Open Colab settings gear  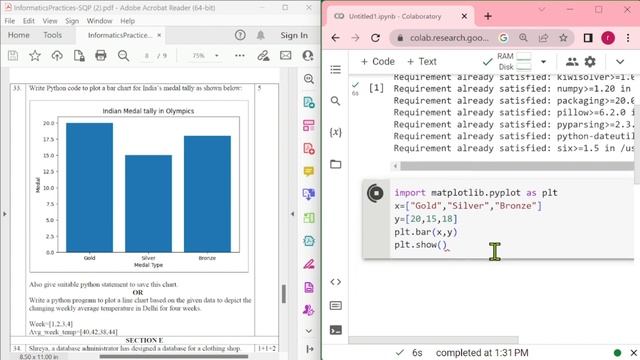click(590, 62)
